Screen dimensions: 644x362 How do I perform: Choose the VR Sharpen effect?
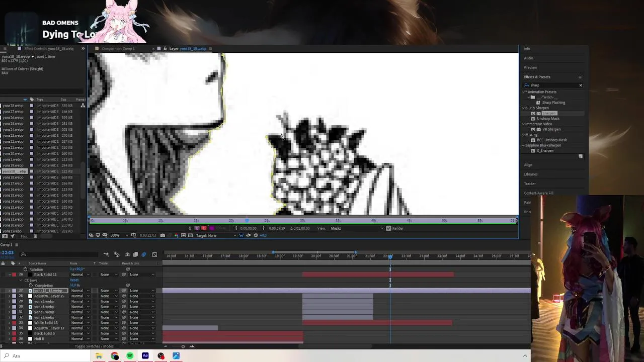[551, 129]
